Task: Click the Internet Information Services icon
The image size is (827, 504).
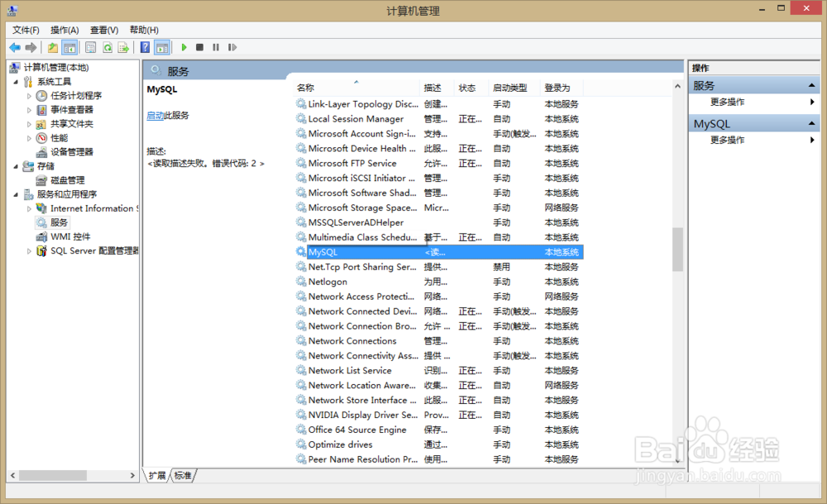Action: click(41, 208)
